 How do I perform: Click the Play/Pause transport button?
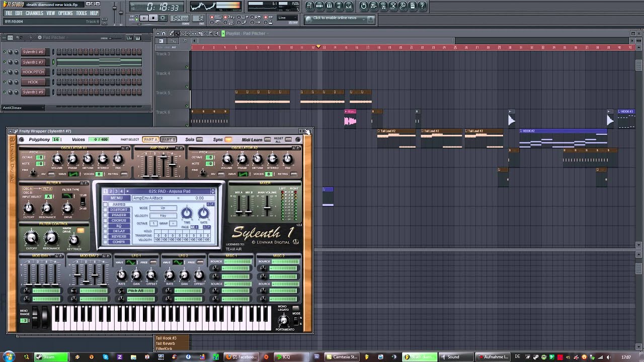(x=144, y=18)
